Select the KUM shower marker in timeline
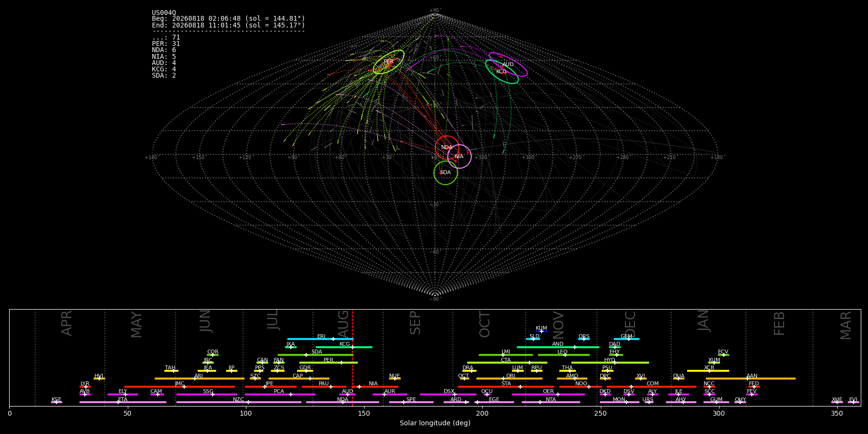The height and width of the screenshot is (434, 868). pyautogui.click(x=542, y=331)
